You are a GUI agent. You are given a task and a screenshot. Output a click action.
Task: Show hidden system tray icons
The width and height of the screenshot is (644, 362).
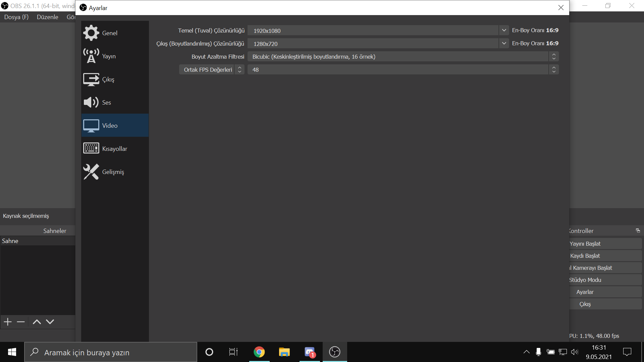(x=527, y=352)
